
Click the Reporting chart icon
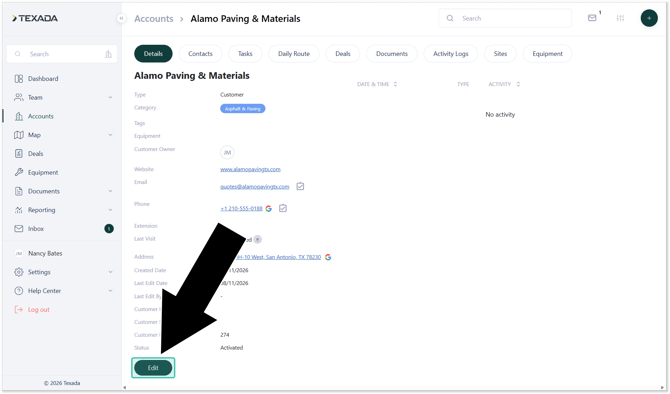pos(19,210)
